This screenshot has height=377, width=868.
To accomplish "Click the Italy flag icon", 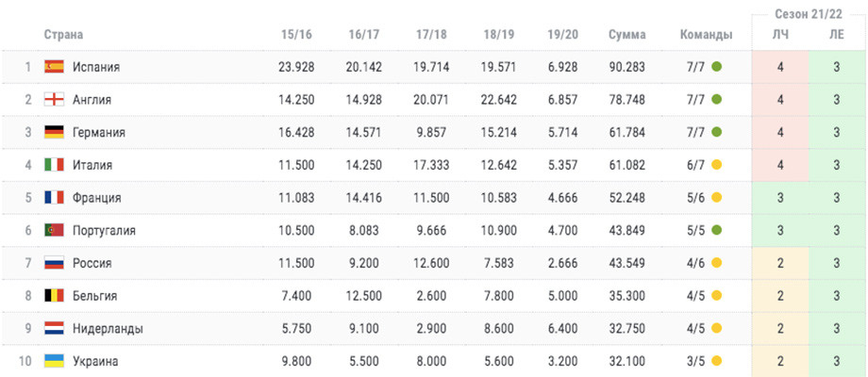I will (x=55, y=165).
